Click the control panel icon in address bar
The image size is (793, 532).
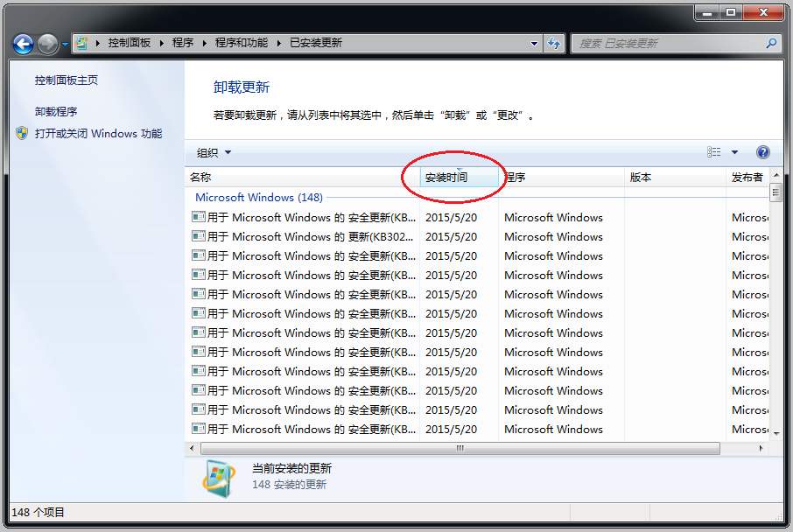(x=82, y=43)
